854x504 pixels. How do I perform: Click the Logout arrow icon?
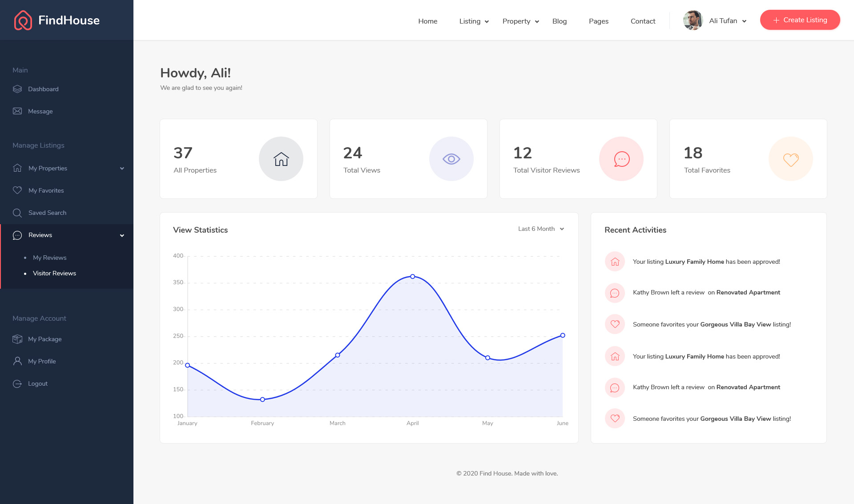[17, 384]
